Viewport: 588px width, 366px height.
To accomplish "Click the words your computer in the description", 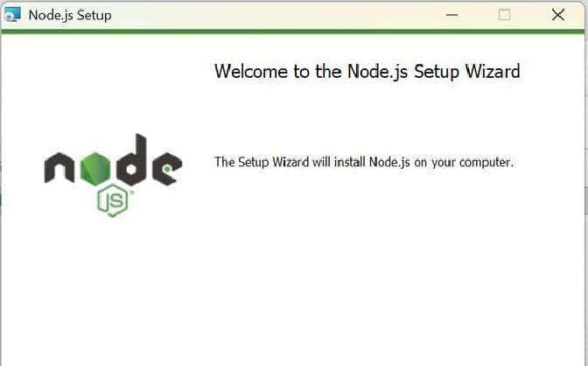I will [472, 163].
